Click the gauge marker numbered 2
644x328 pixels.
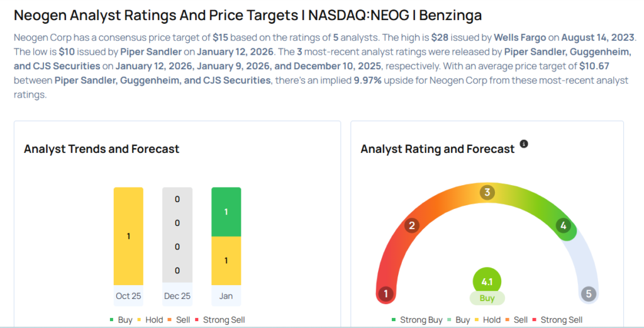coord(412,225)
